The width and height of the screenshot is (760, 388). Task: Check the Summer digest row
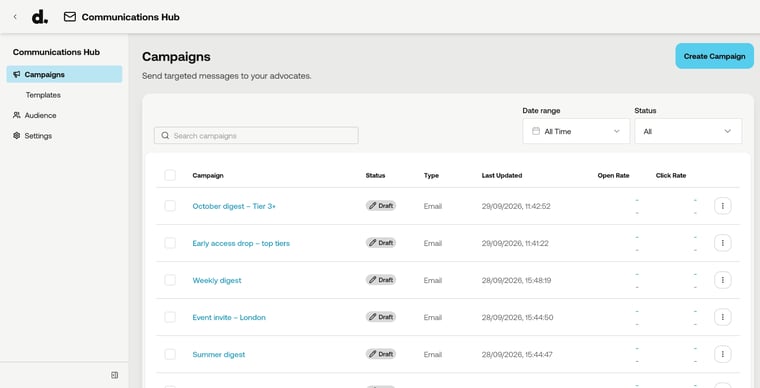click(170, 354)
